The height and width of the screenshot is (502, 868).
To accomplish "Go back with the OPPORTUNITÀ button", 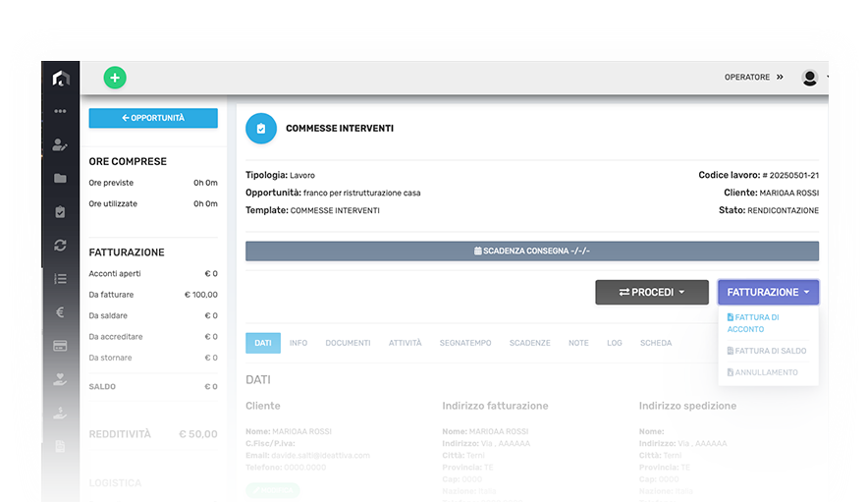I will click(153, 118).
